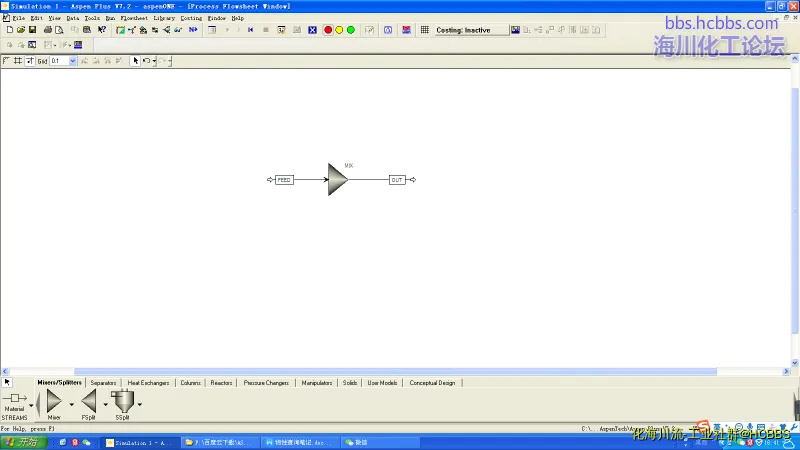The image size is (800, 450).
Task: Open the rotate tool dropdown arrow
Action: [154, 61]
